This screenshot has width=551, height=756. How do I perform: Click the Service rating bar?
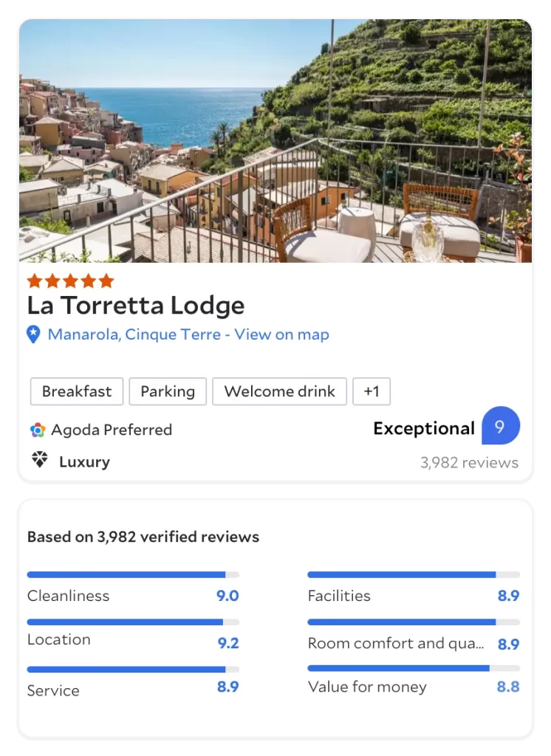click(133, 670)
